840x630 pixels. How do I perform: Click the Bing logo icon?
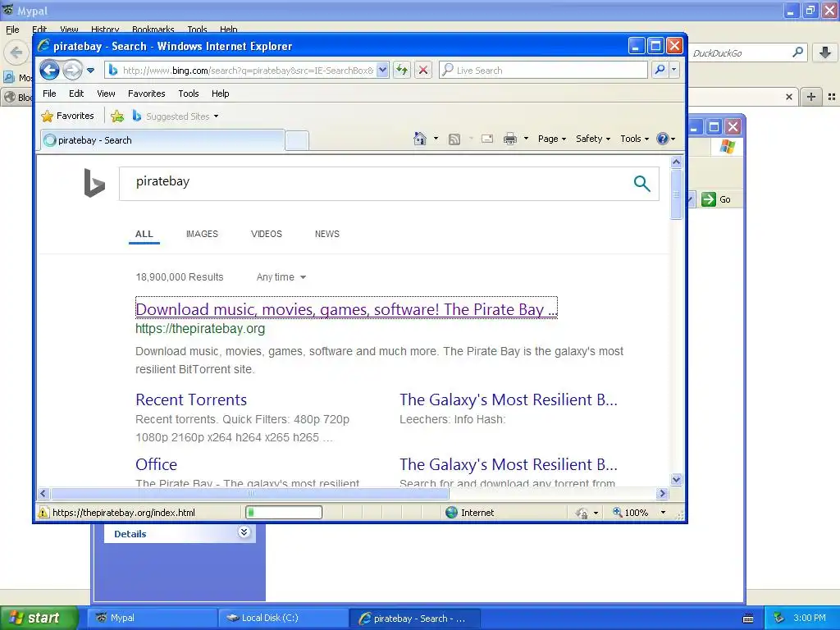(94, 183)
